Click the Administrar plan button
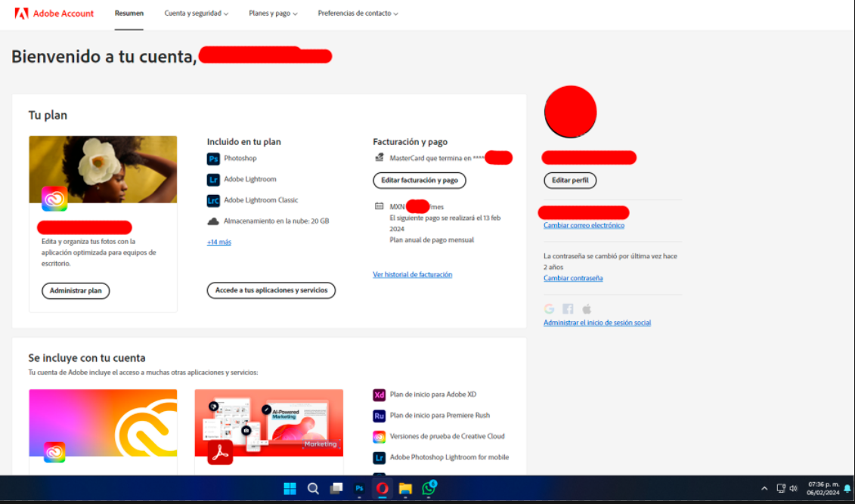The width and height of the screenshot is (855, 504). click(76, 291)
